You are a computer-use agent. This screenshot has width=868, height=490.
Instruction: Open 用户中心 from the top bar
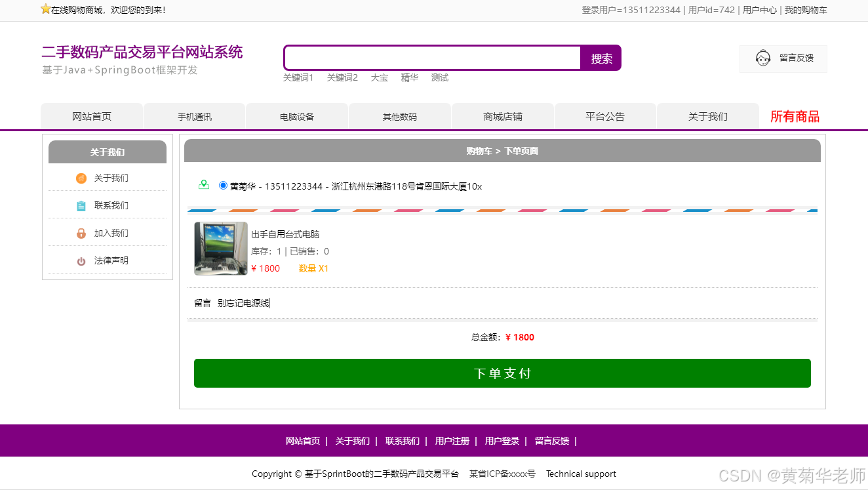759,10
